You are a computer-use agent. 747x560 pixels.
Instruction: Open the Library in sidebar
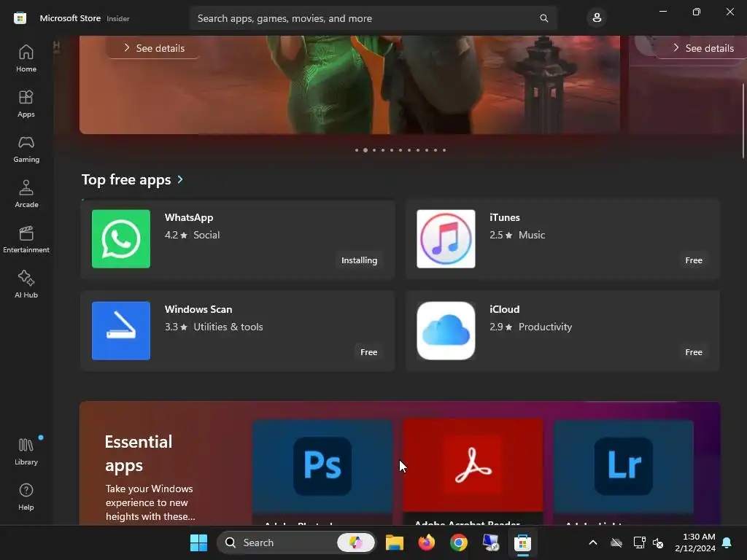pyautogui.click(x=26, y=451)
